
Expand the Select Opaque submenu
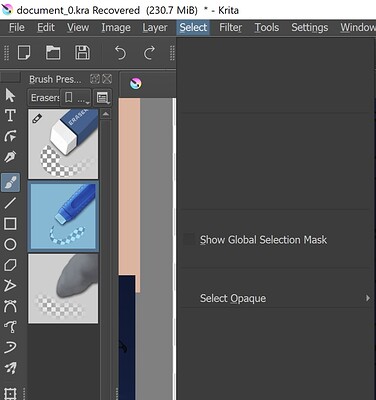point(275,298)
